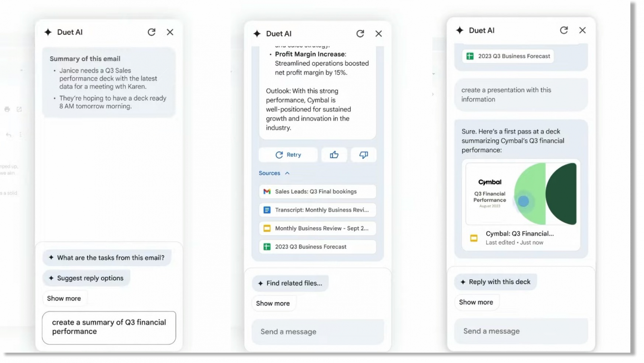The width and height of the screenshot is (644, 363).
Task: Click the Reply with this deck suggestion
Action: tap(495, 282)
